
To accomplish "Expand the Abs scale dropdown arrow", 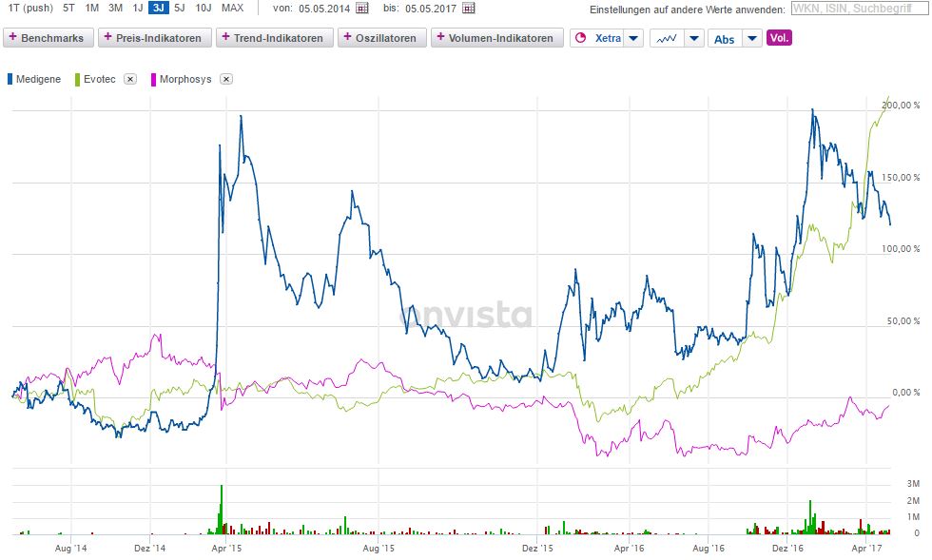I will (752, 39).
